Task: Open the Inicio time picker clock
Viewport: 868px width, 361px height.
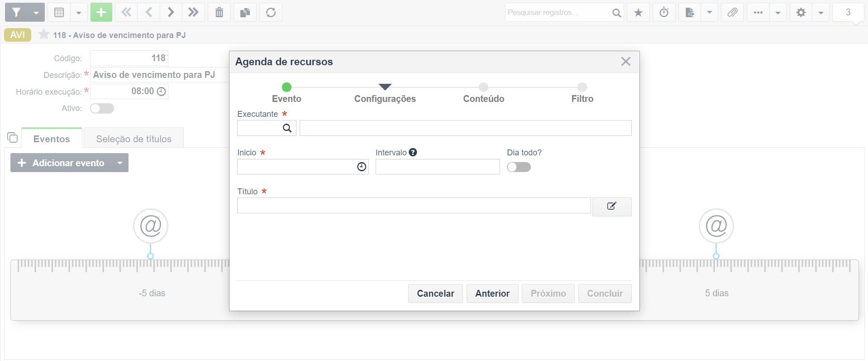Action: coord(362,167)
